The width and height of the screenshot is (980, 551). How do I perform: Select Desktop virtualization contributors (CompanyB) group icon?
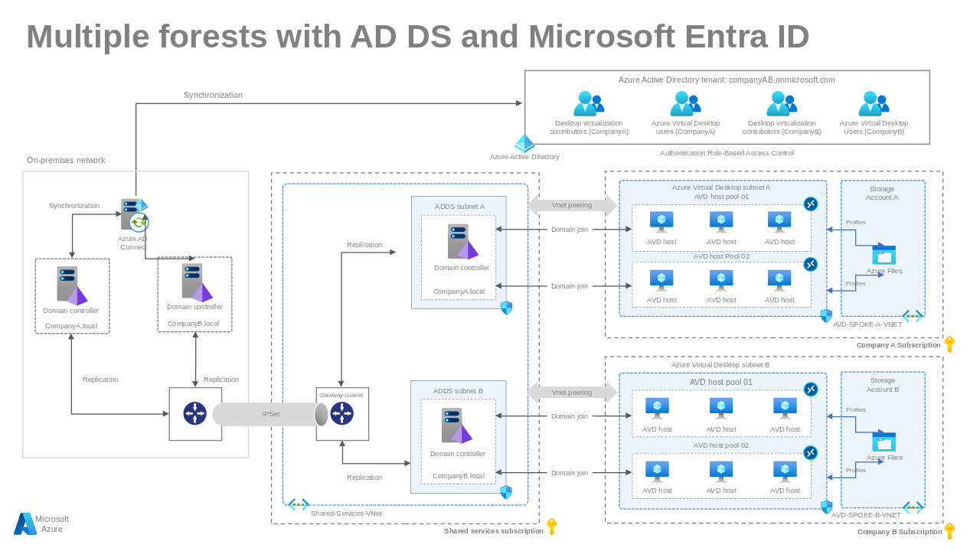pos(782,103)
